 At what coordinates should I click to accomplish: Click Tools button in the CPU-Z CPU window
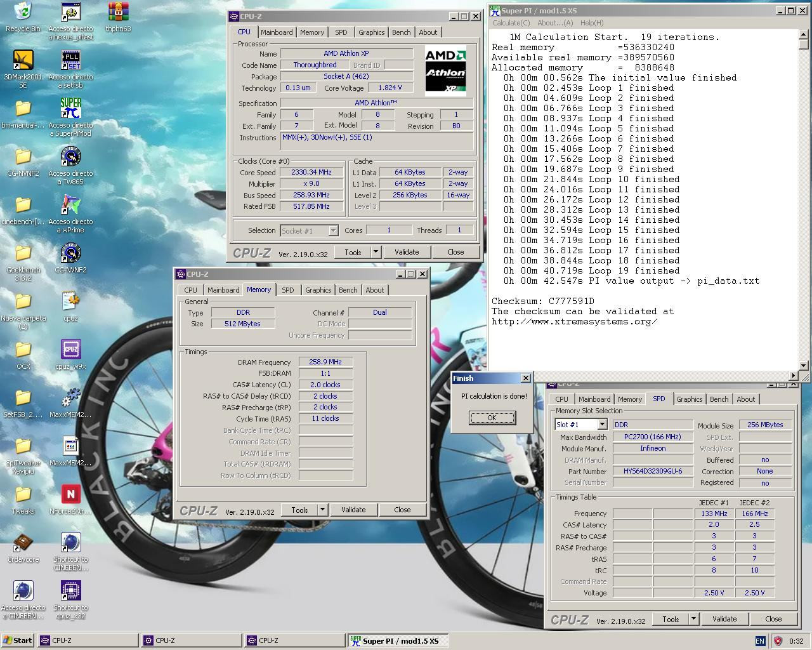click(x=353, y=252)
